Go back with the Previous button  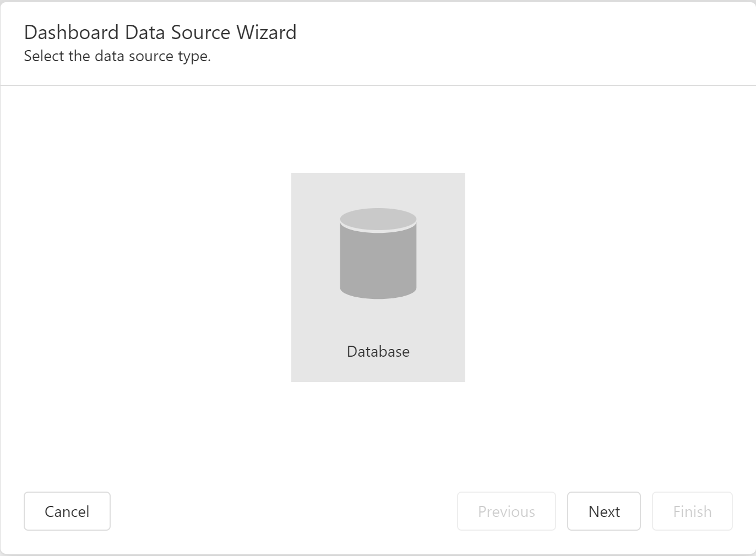tap(506, 511)
